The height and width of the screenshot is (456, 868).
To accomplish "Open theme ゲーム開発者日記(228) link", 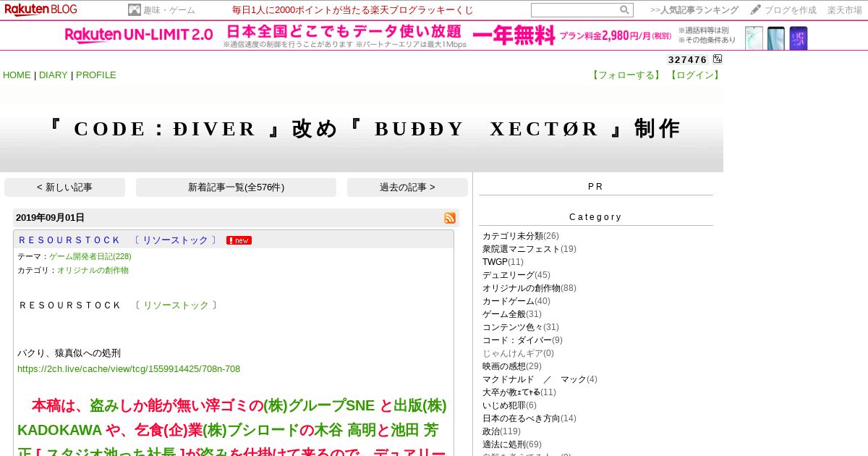I will pos(90,256).
